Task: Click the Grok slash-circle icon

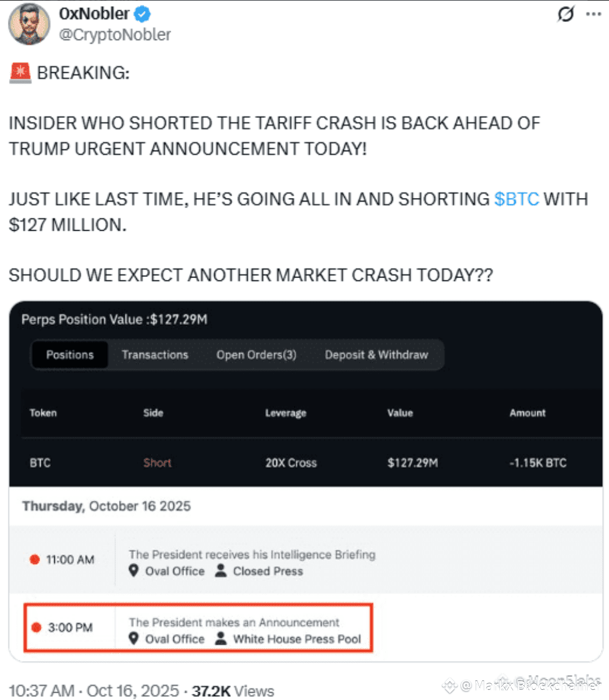Action: coord(566,14)
